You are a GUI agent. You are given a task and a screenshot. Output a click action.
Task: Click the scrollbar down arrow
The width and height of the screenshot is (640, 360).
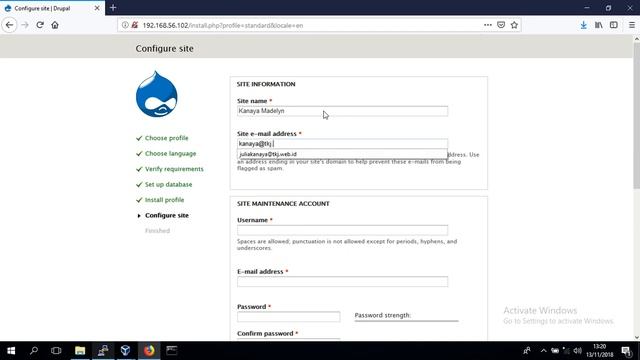tap(636, 338)
